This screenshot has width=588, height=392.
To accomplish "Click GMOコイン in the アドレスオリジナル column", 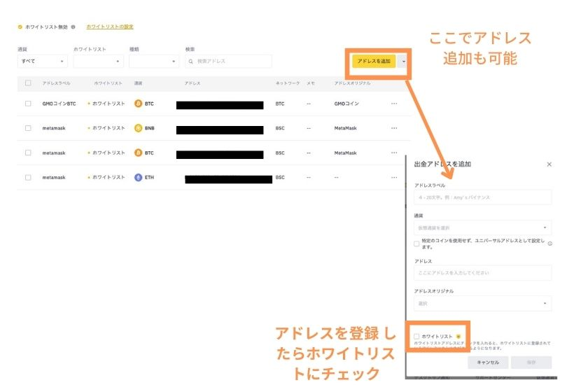I will coord(346,104).
